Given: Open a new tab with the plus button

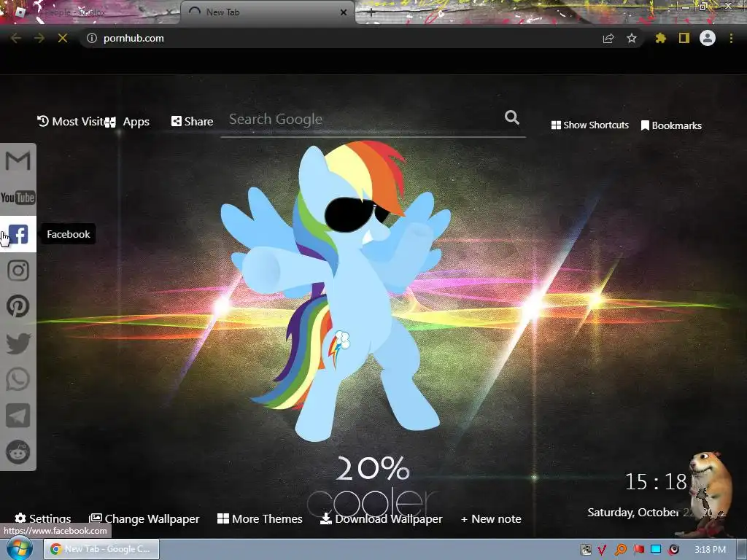Looking at the screenshot, I should click(371, 12).
